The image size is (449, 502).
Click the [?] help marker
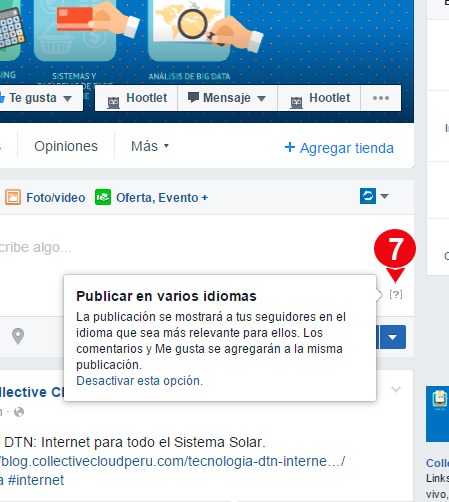(396, 294)
